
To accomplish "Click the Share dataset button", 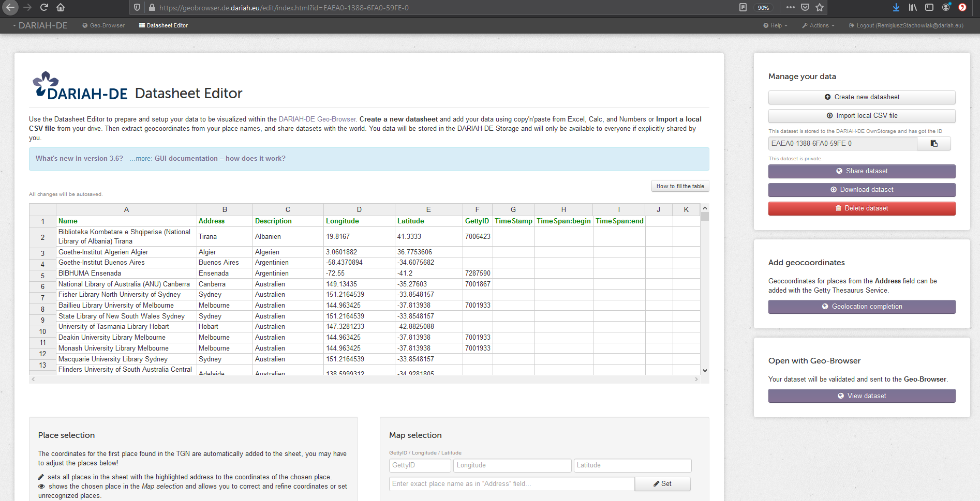I will 862,171.
